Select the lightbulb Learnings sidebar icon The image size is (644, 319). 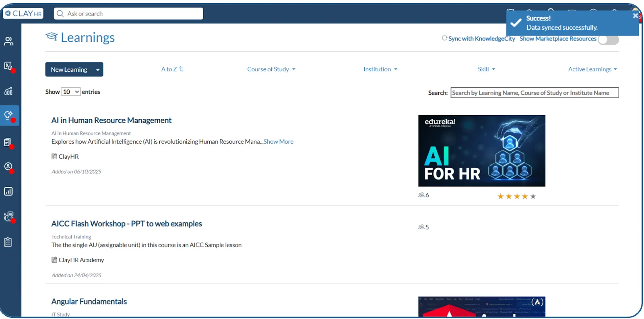coord(9,116)
